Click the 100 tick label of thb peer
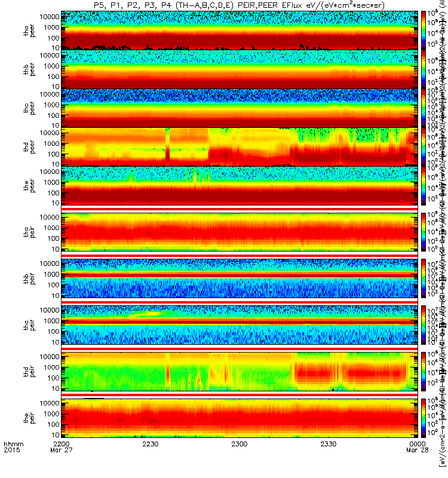 tap(53, 76)
